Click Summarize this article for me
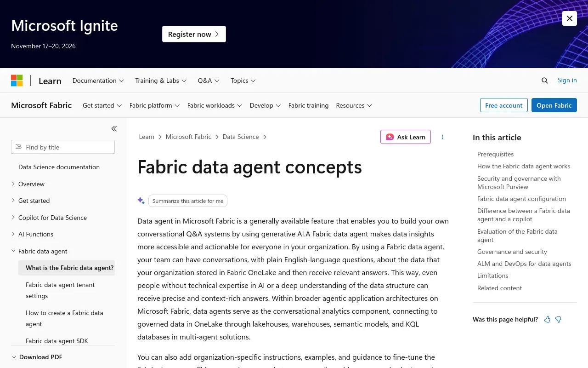The width and height of the screenshot is (588, 368). (x=188, y=201)
